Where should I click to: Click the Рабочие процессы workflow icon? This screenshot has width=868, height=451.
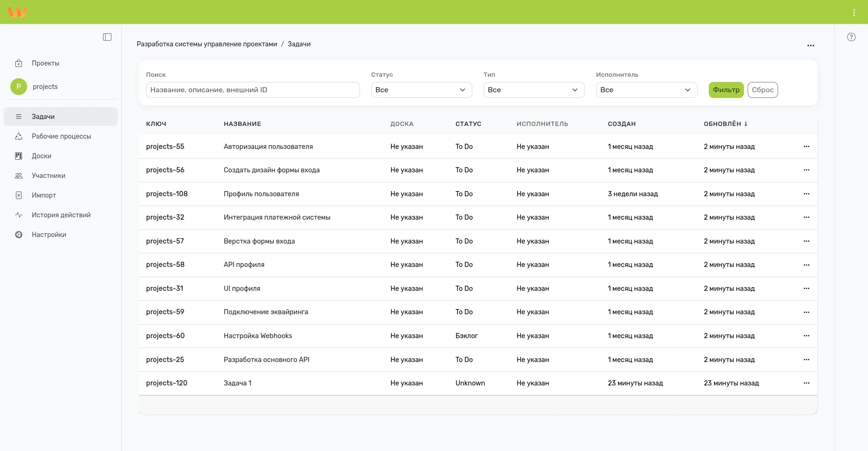[x=19, y=136]
